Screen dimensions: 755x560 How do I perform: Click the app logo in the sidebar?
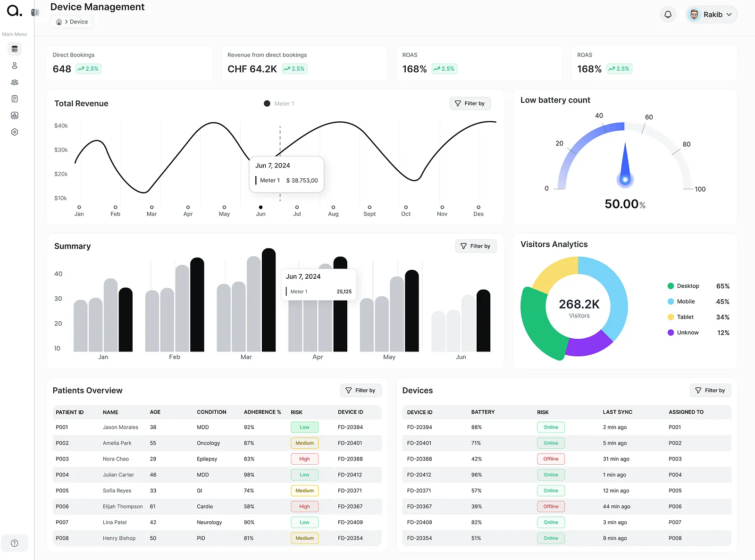[x=15, y=11]
